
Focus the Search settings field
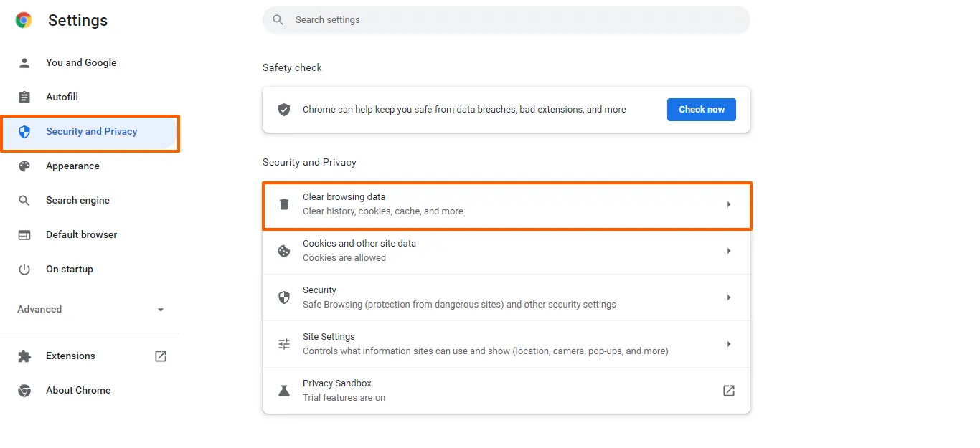click(507, 20)
